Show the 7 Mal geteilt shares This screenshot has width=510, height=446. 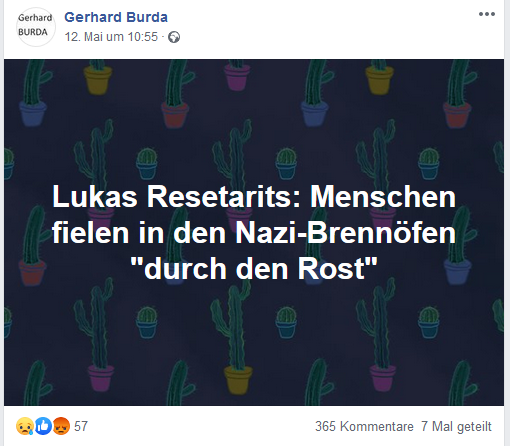(456, 426)
